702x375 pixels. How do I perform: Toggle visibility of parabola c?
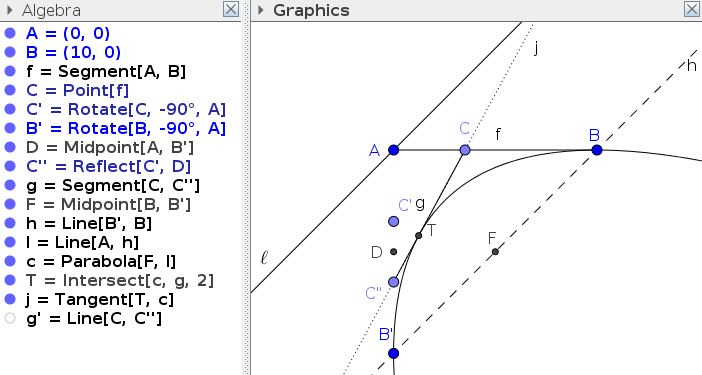(x=10, y=261)
